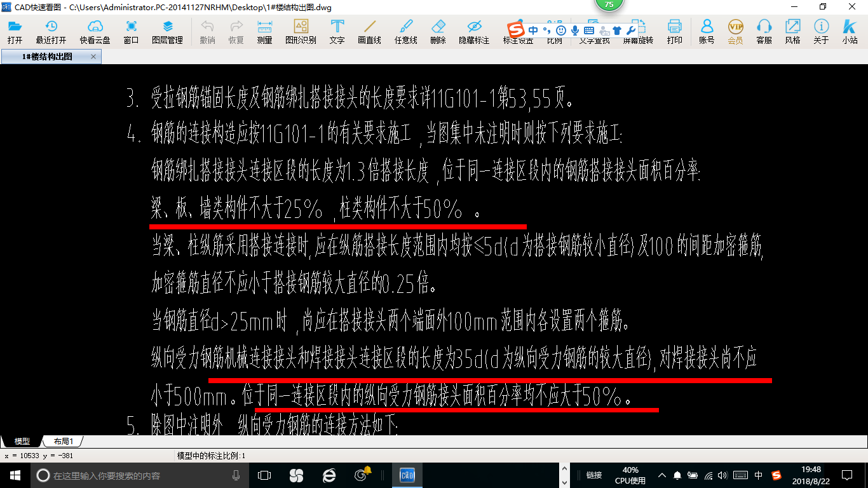Click 链接 taskbar toolbar label
The height and width of the screenshot is (488, 868).
tap(594, 475)
